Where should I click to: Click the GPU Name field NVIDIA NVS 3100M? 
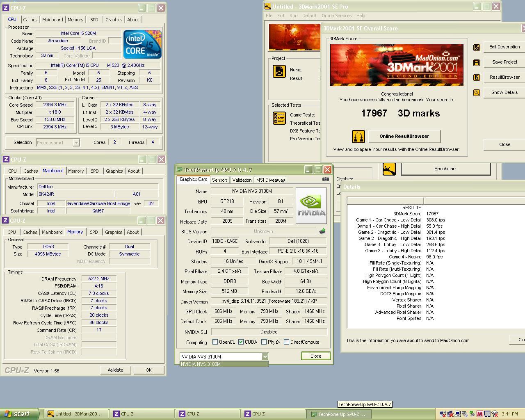pyautogui.click(x=252, y=192)
